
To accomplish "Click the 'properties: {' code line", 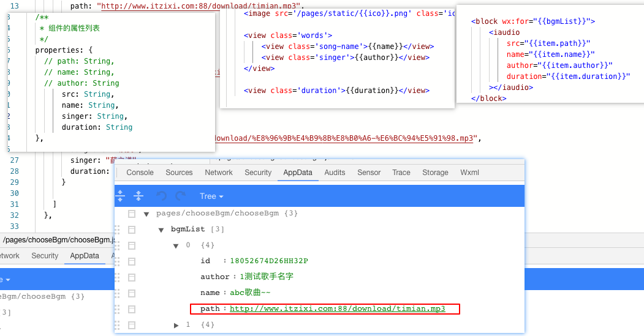I will (64, 50).
